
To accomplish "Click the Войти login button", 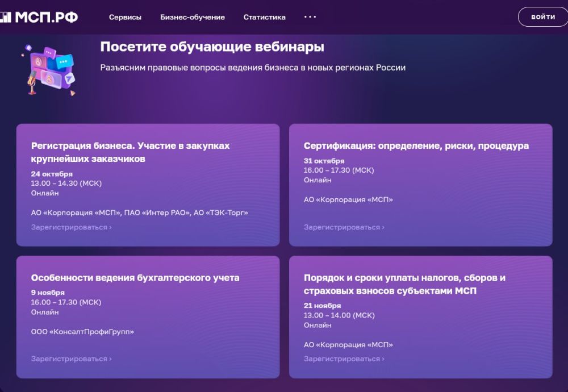I will pos(543,16).
